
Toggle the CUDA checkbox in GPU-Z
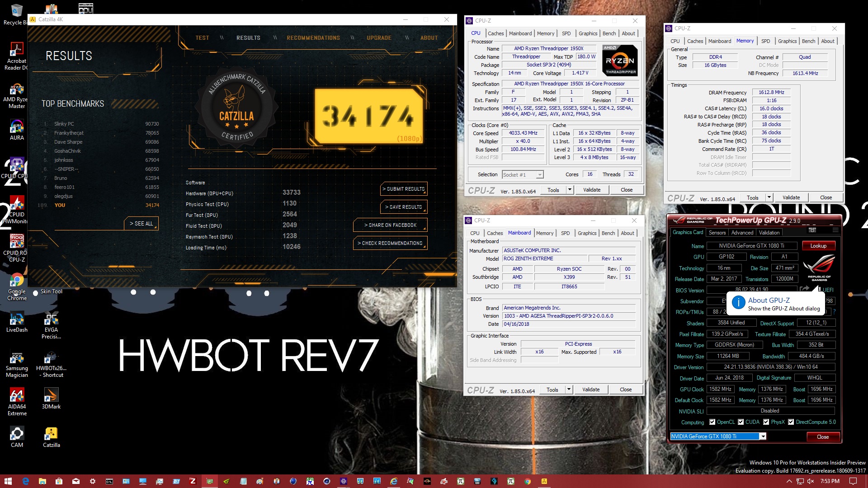[741, 422]
